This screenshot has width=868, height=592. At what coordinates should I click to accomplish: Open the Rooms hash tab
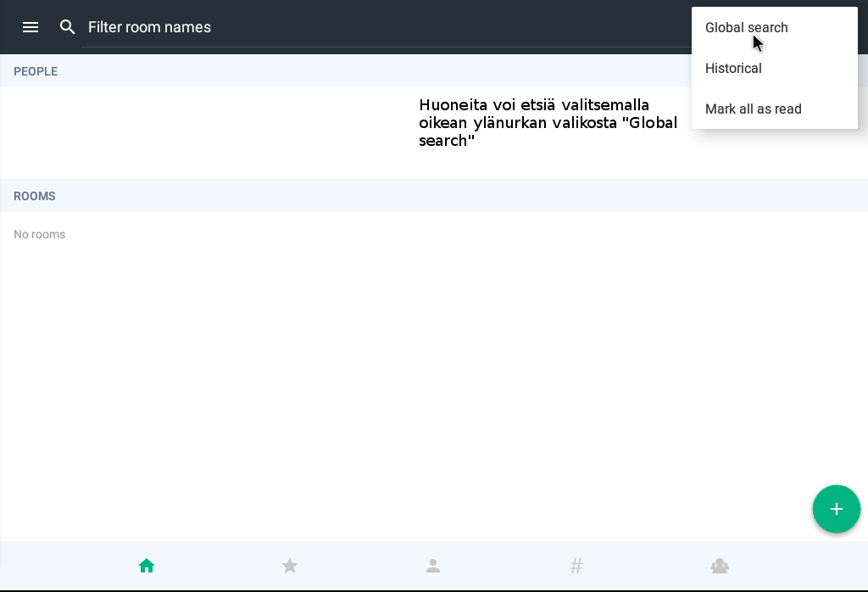[576, 566]
